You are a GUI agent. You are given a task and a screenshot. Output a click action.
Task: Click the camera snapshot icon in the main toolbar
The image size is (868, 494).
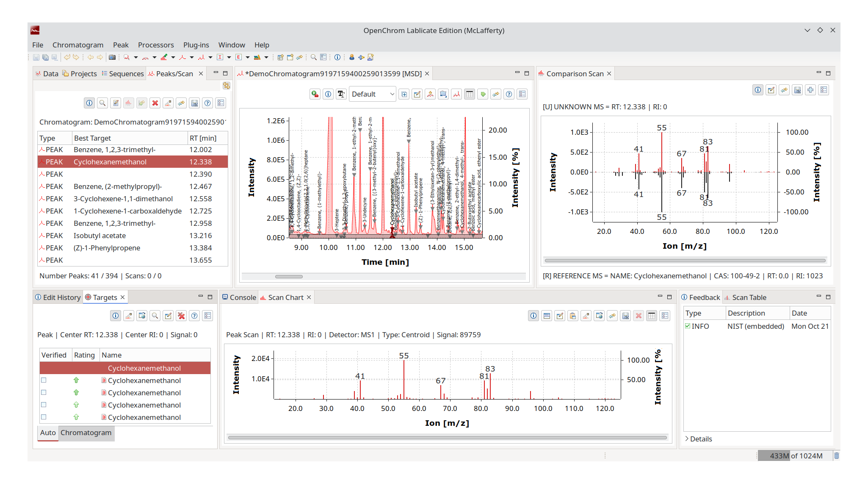pyautogui.click(x=112, y=57)
